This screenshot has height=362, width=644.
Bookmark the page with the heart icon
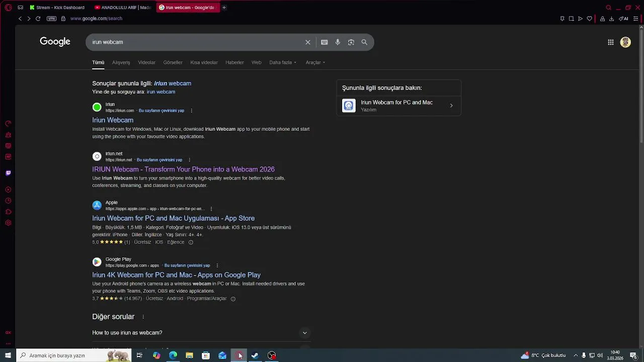589,19
